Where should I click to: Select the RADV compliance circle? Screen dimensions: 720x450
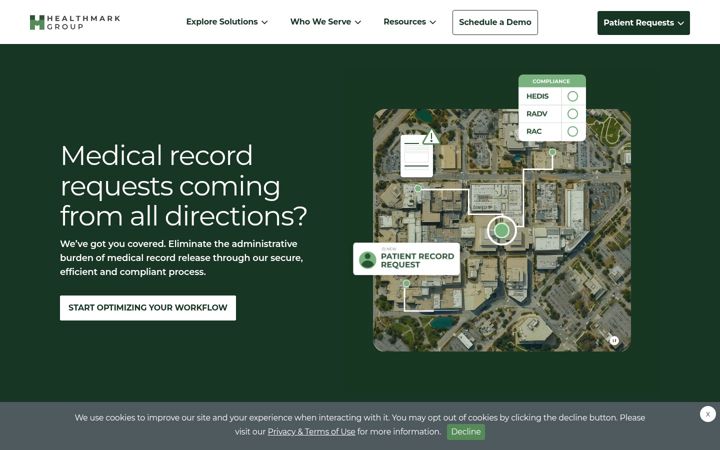tap(573, 114)
